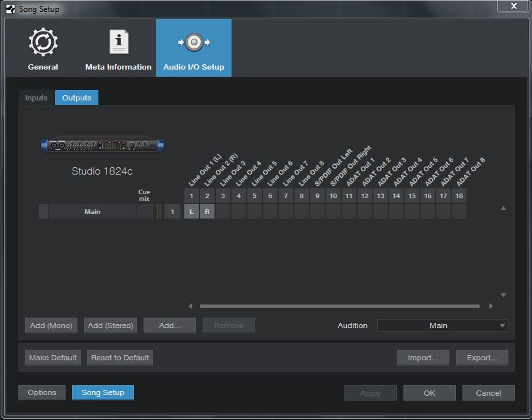The image size is (532, 420).
Task: Open Meta Information document icon
Action: tap(118, 43)
